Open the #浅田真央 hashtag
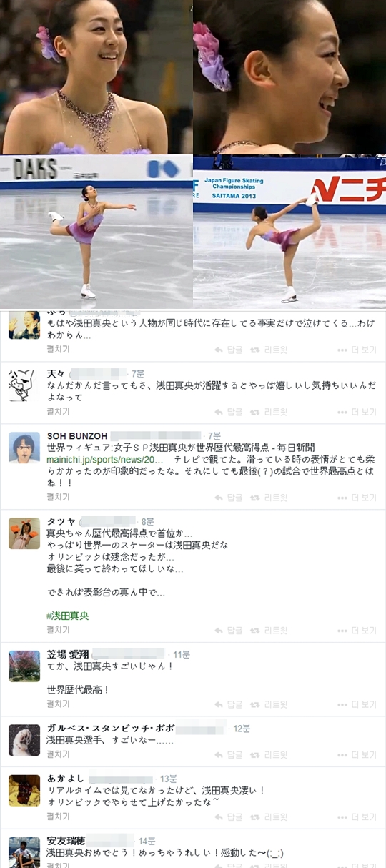 click(x=68, y=615)
